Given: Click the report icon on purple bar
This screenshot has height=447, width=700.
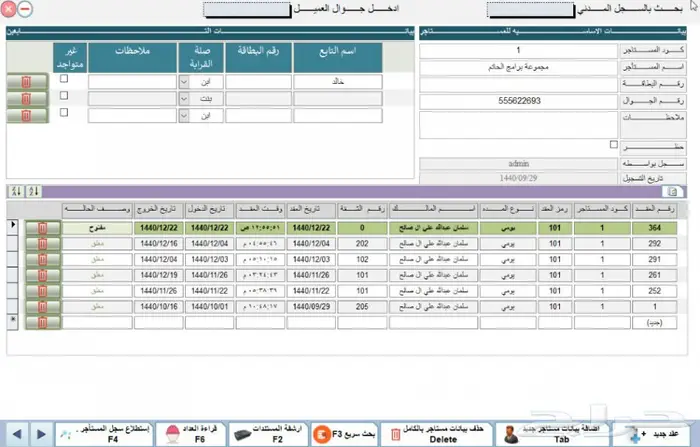Looking at the screenshot, I should (x=672, y=192).
